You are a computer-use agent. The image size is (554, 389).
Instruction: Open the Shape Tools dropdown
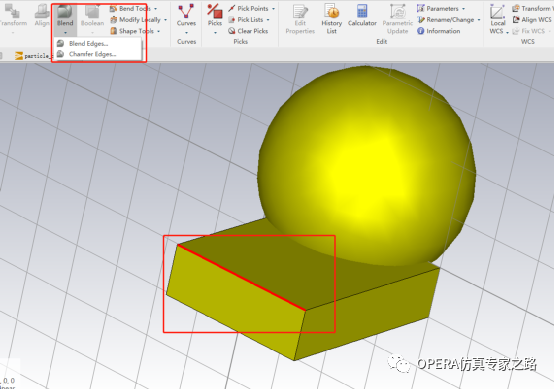(x=135, y=31)
